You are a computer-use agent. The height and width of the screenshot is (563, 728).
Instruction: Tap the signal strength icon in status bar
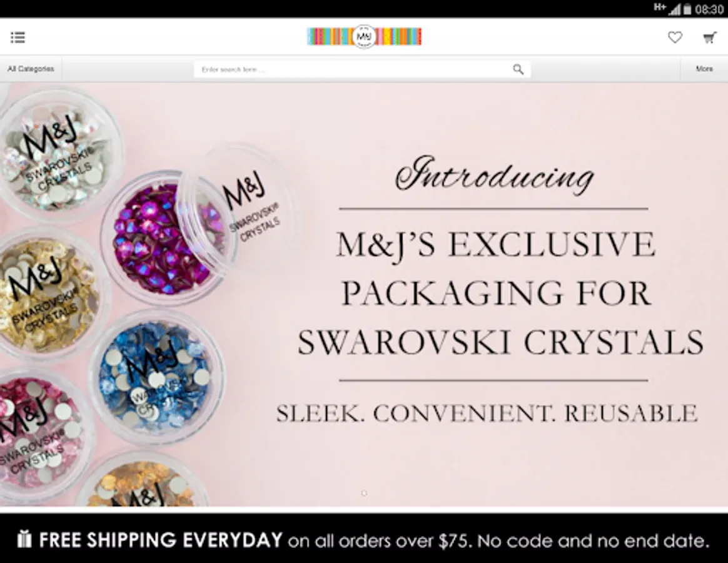click(x=674, y=9)
